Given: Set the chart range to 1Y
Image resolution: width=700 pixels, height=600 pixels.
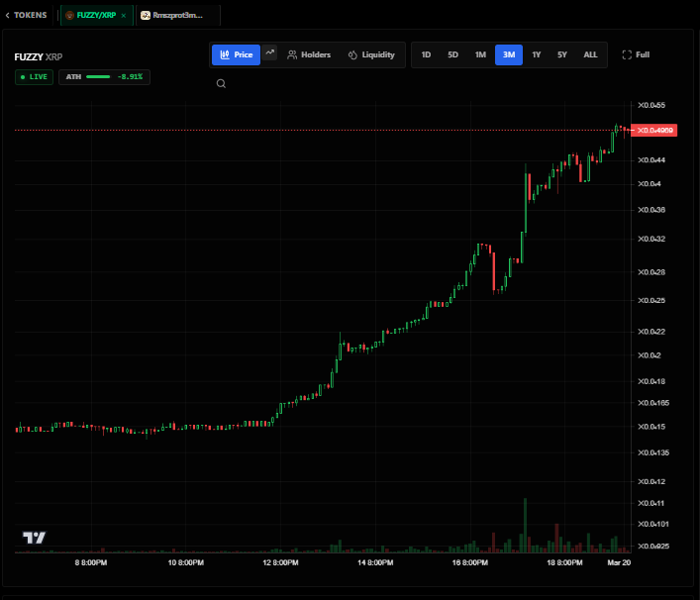Looking at the screenshot, I should coord(537,54).
